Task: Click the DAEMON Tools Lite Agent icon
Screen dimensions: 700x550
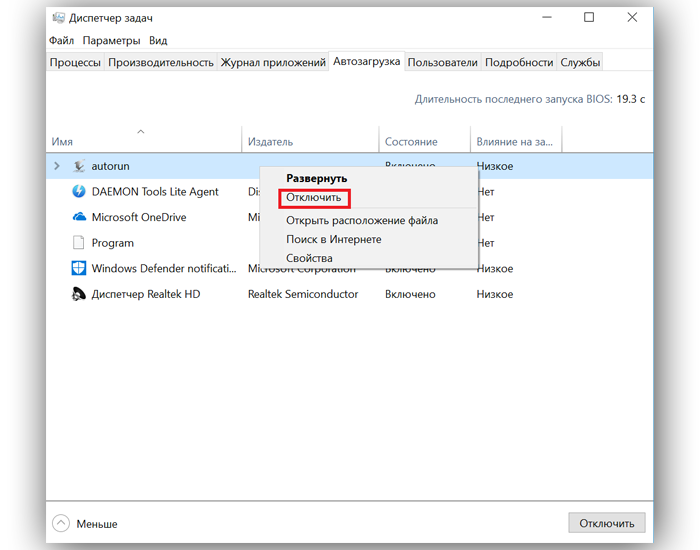Action: point(79,192)
